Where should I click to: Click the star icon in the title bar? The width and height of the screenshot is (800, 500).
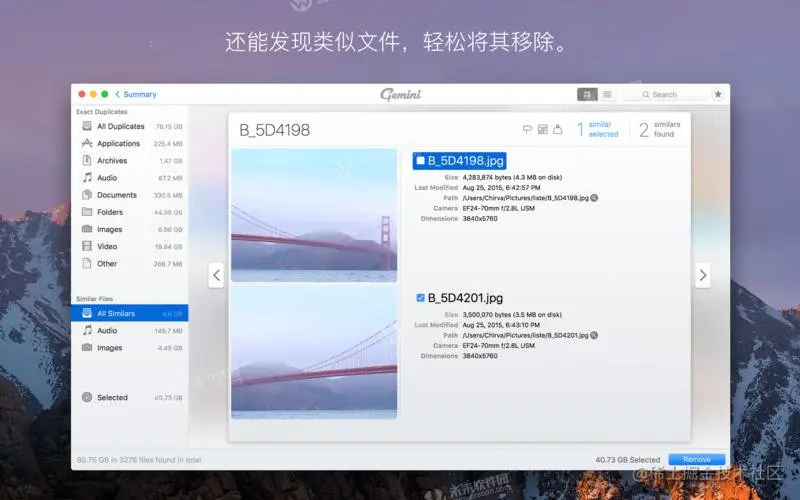pyautogui.click(x=718, y=94)
